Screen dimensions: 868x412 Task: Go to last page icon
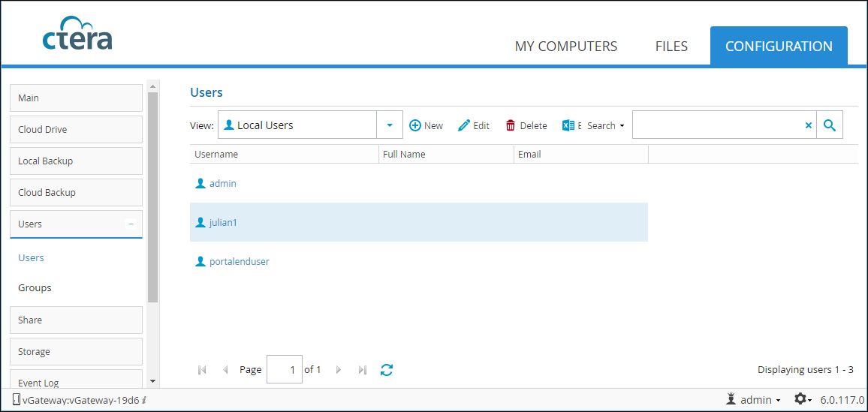point(363,369)
